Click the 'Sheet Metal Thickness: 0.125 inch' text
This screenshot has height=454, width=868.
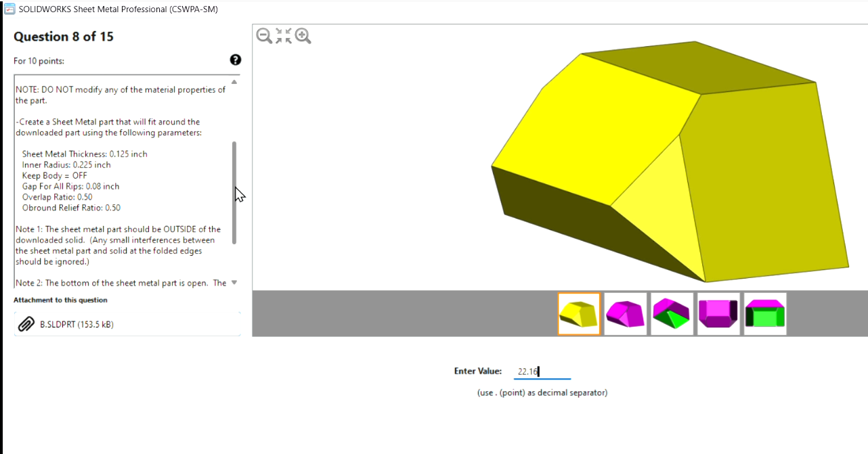coord(85,154)
